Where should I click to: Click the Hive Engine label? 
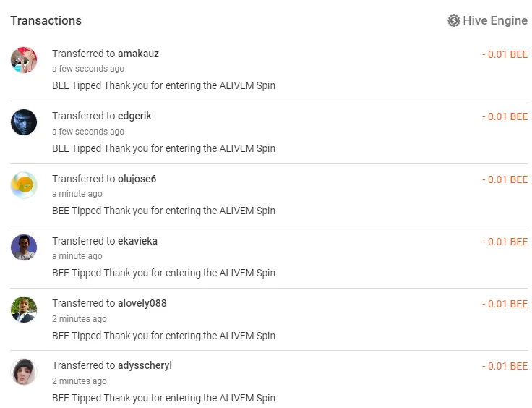click(495, 21)
